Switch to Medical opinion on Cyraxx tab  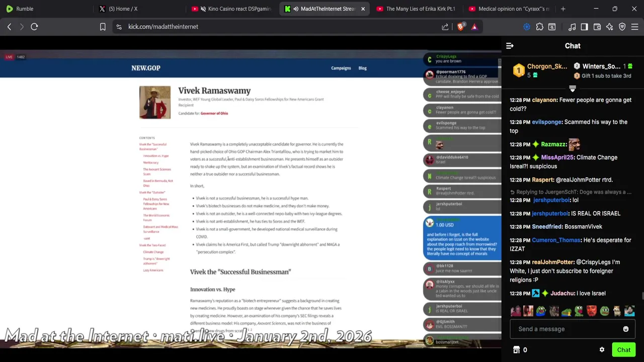tap(509, 9)
